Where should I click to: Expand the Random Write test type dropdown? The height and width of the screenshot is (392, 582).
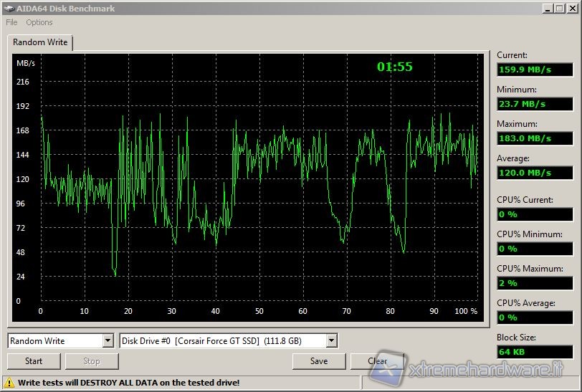pos(108,341)
